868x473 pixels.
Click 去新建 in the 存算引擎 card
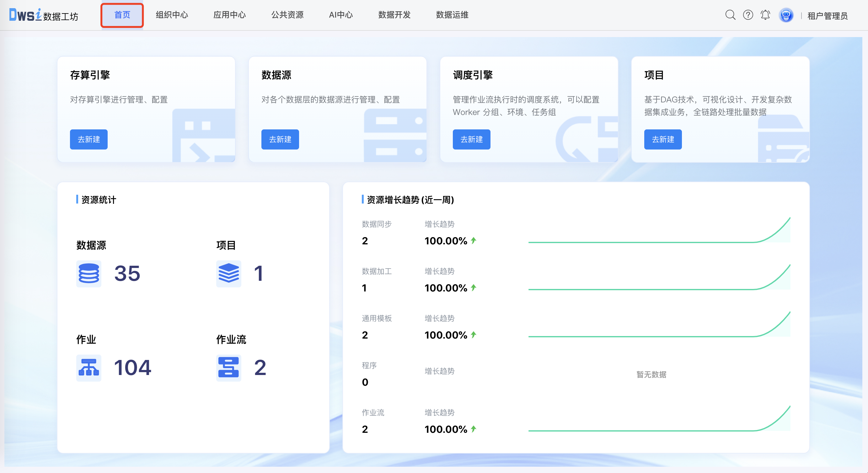point(88,139)
